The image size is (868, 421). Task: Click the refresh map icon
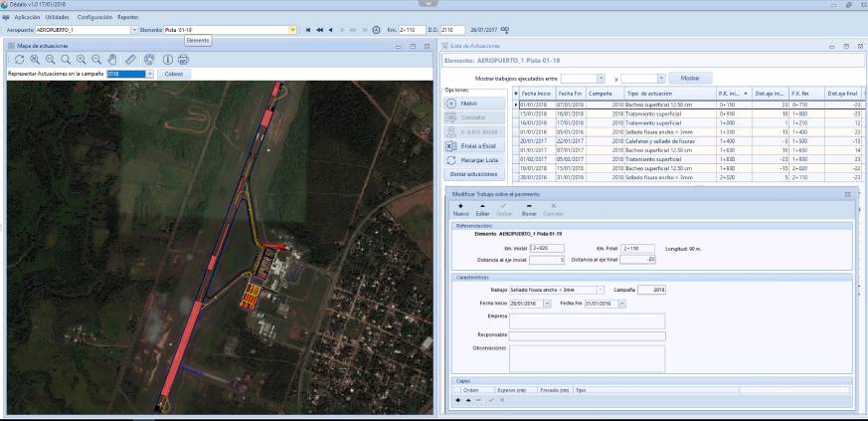[x=19, y=60]
